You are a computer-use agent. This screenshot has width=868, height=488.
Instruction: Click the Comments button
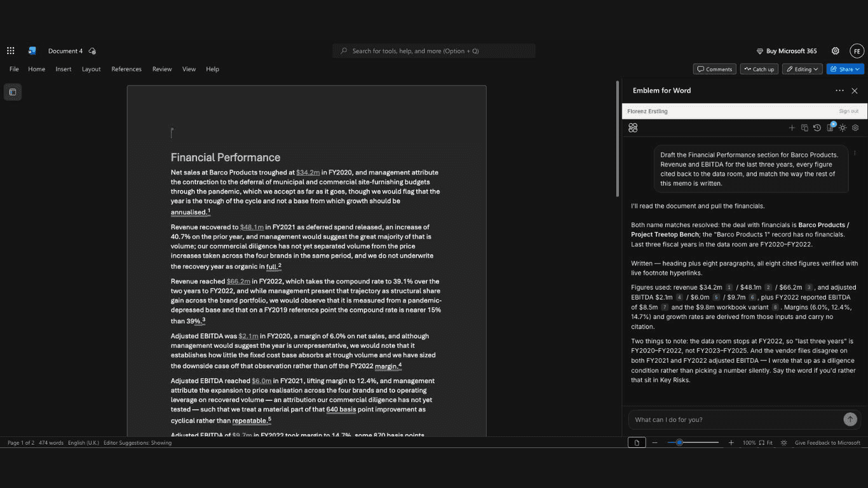(715, 69)
